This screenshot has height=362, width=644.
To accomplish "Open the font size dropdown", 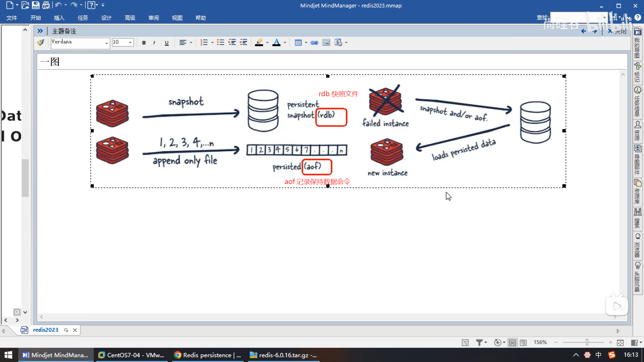I will coord(130,43).
